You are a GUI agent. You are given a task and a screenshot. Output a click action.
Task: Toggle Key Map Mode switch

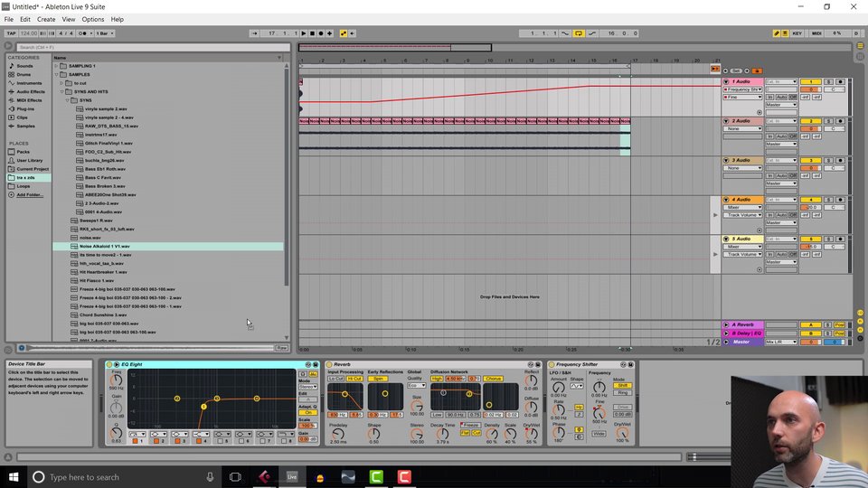click(797, 33)
